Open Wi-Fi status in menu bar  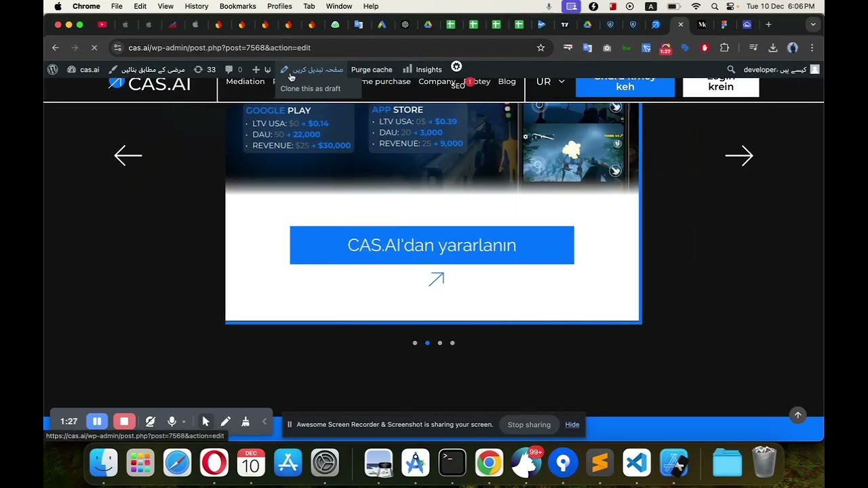tap(696, 6)
